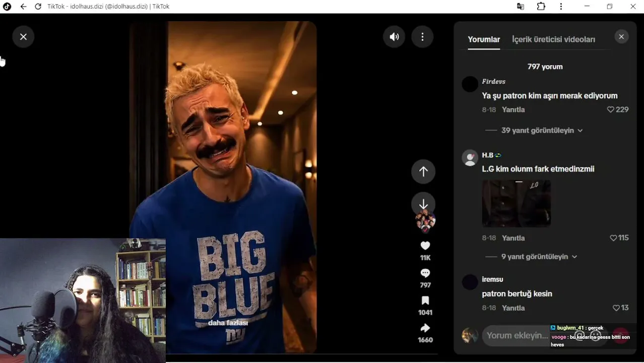The height and width of the screenshot is (363, 644).
Task: Save the video with the bookmark icon
Action: 425,300
